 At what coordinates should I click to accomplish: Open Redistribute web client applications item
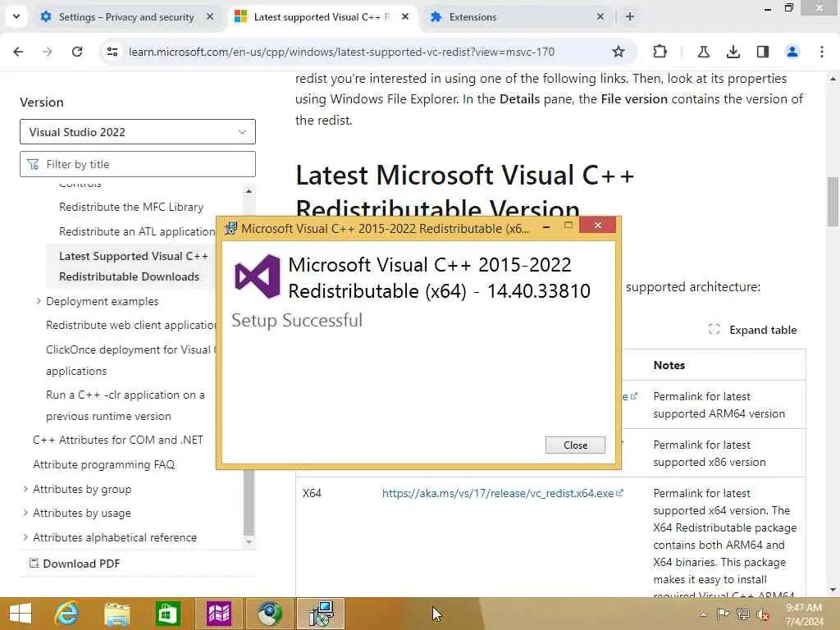click(x=131, y=325)
